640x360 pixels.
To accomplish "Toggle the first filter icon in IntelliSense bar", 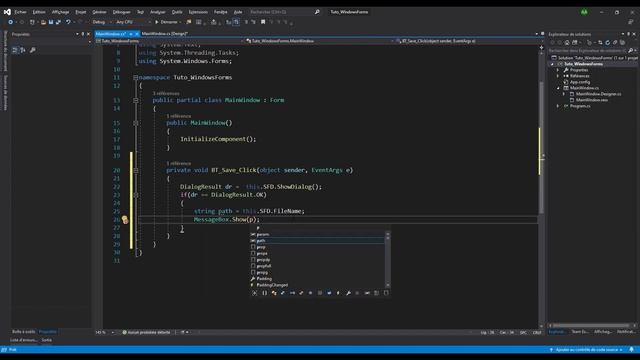I will tap(255, 293).
